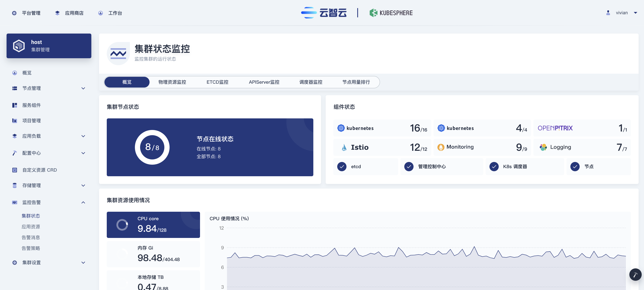Click the 节点 health checkmark
Image resolution: width=644 pixels, height=290 pixels.
[575, 166]
